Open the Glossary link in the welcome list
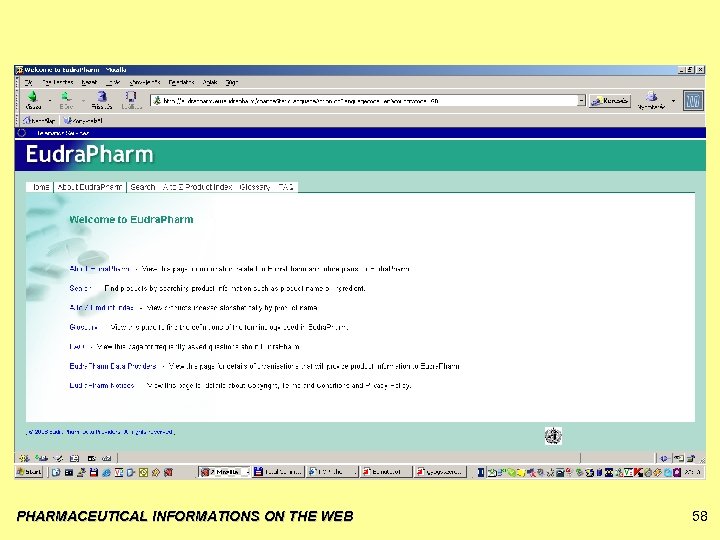The image size is (720, 540). coord(83,327)
